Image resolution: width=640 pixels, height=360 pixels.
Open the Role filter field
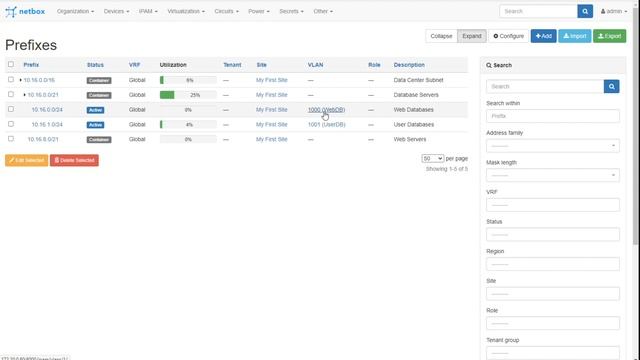tap(553, 323)
